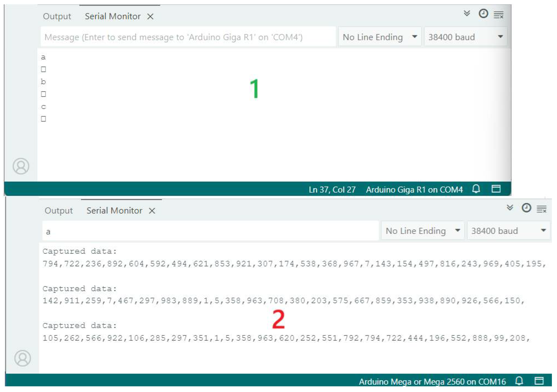Click user profile icon in bottom sidebar
557x392 pixels.
coord(22,358)
